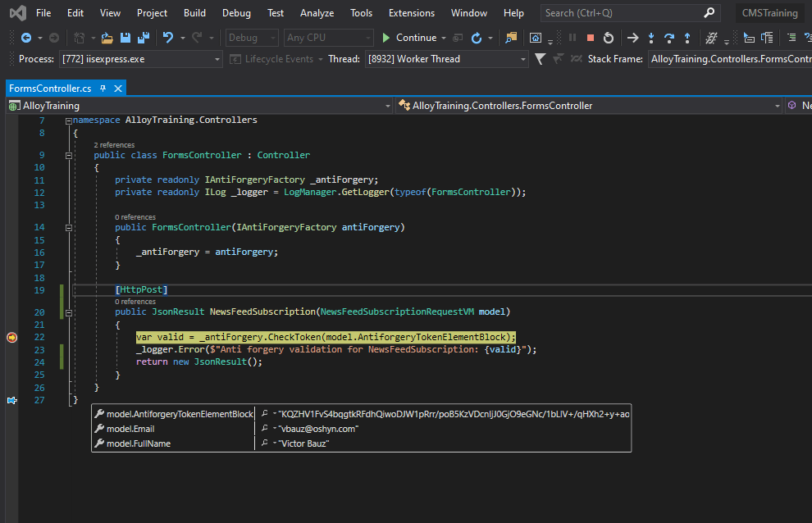Image resolution: width=812 pixels, height=523 pixels.
Task: Open the Extensions menu
Action: click(x=412, y=13)
